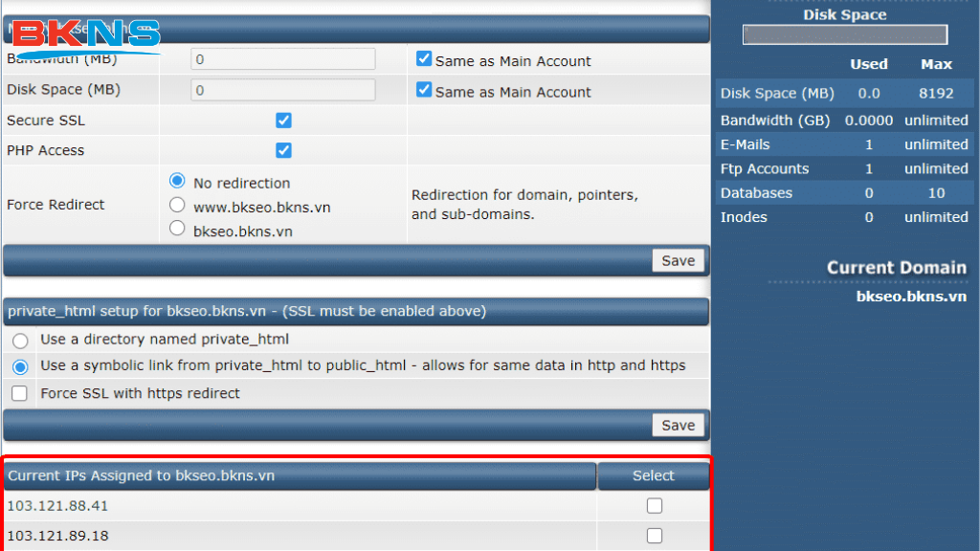Click bkseo.bkns.vn under Current Domain
This screenshot has width=980, height=551.
911,297
